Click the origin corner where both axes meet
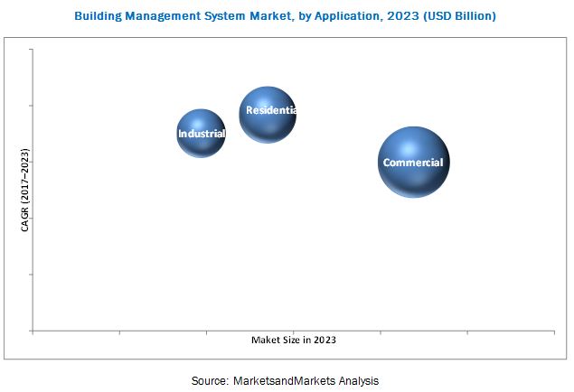The height and width of the screenshot is (392, 574). tap(33, 331)
